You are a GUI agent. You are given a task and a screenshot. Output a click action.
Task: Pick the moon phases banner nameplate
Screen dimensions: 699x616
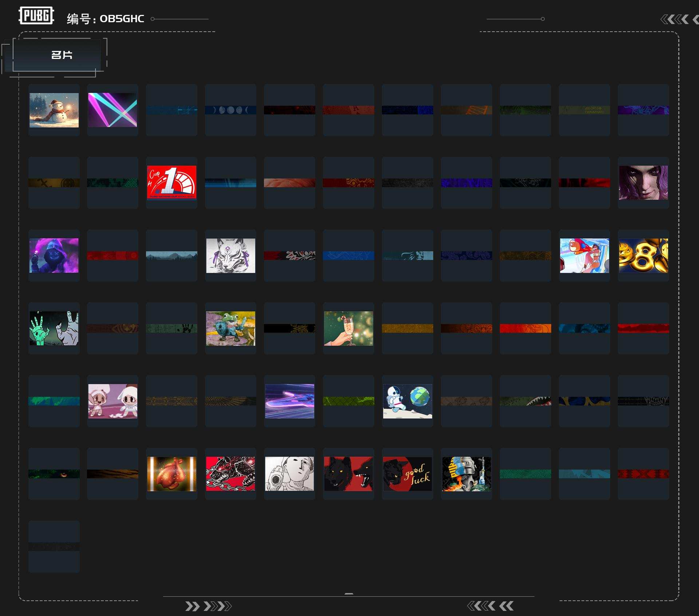[230, 110]
